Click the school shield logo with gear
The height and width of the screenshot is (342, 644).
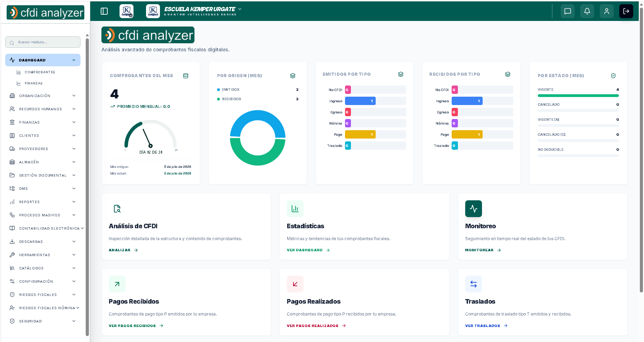point(127,11)
